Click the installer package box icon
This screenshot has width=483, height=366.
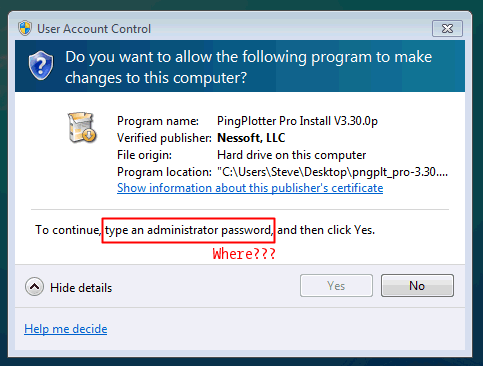point(82,127)
